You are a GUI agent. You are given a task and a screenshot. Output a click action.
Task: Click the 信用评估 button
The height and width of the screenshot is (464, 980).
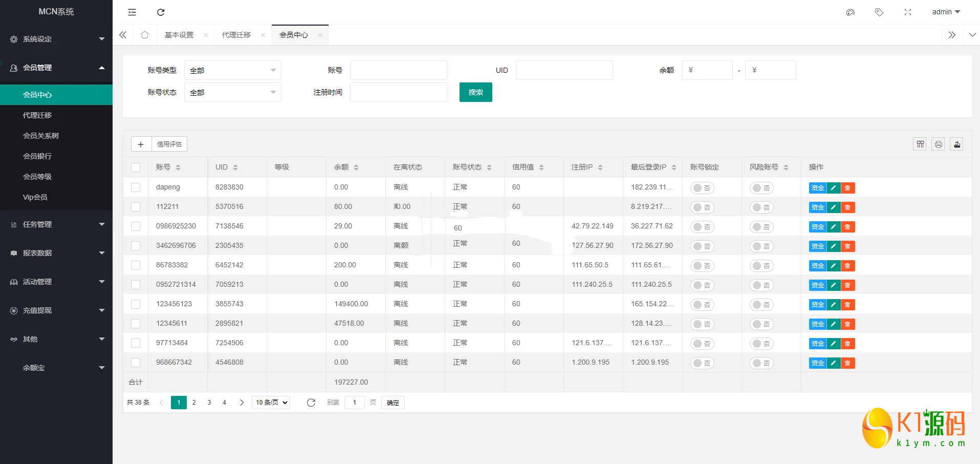[x=169, y=144]
